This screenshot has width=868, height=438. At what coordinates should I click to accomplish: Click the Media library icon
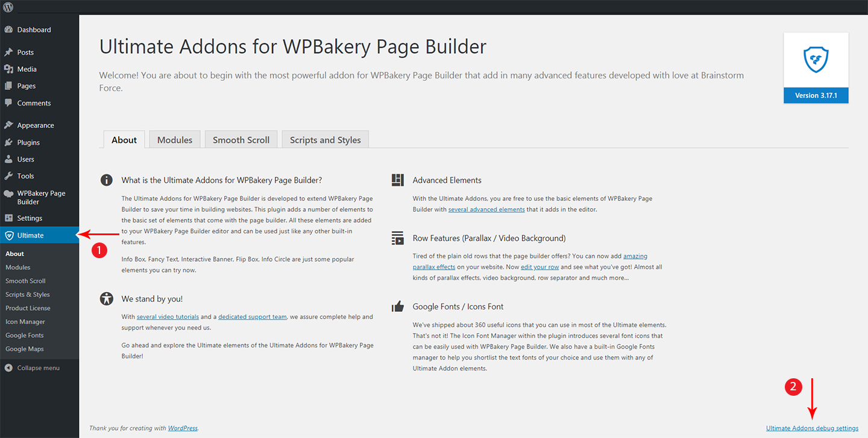coord(8,69)
